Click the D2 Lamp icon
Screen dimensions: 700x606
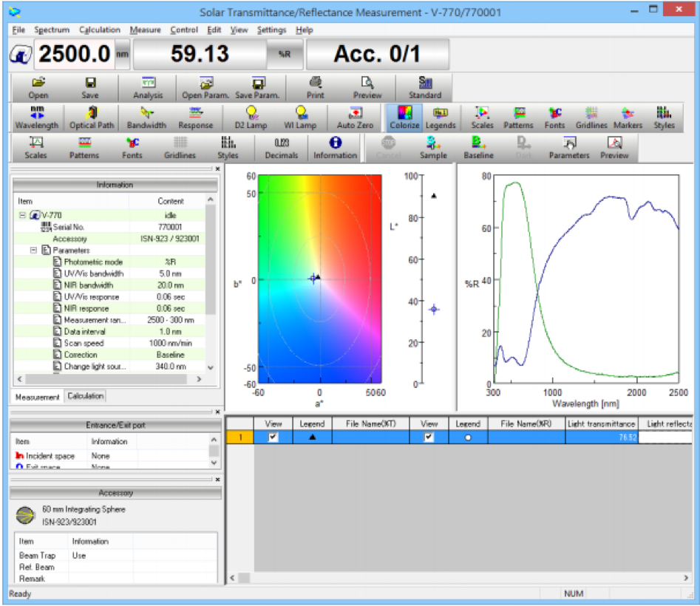coord(251,118)
